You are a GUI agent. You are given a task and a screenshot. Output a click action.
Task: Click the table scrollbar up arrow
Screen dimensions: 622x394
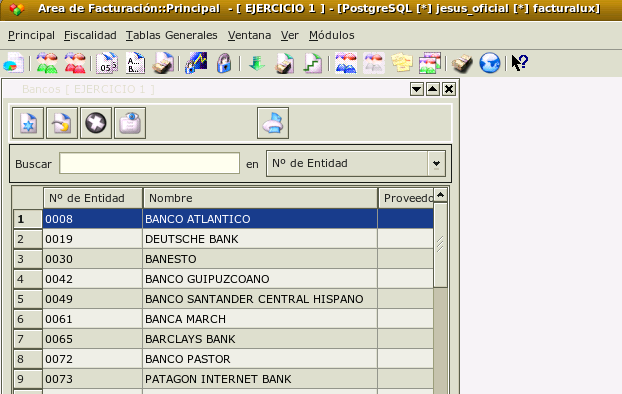tap(440, 195)
